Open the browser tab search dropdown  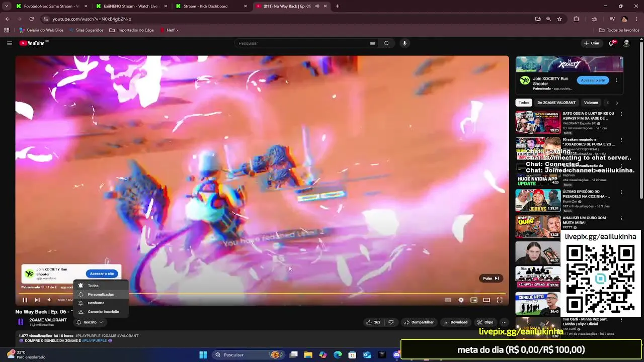point(7,6)
